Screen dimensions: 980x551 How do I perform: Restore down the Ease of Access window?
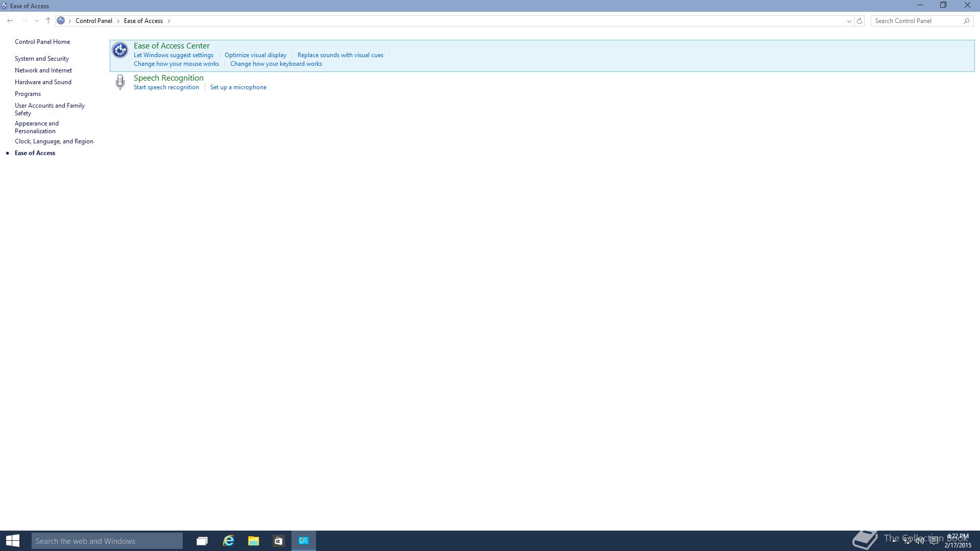pos(943,5)
